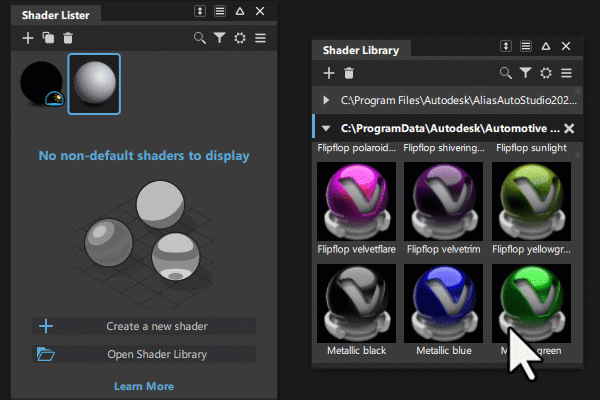Expand the C:\Program Files\Autodesk library folder
600x400 pixels.
pos(326,100)
